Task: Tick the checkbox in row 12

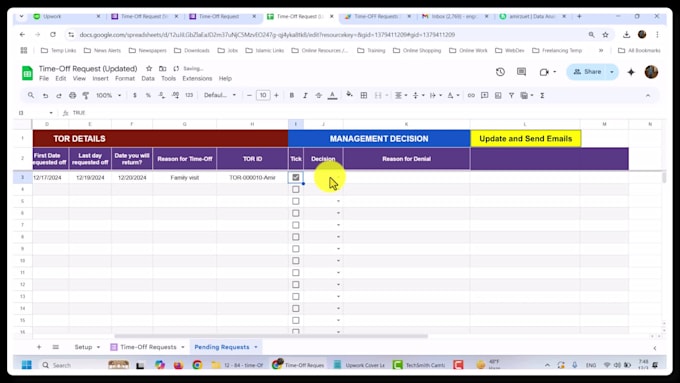Action: 296,285
